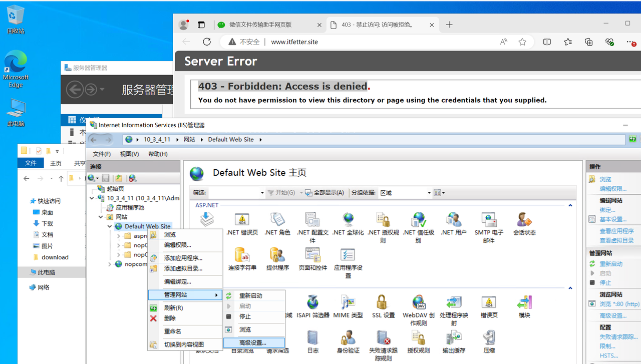Refresh the Edge browser page
Viewport: 641px width, 364px height.
[207, 42]
